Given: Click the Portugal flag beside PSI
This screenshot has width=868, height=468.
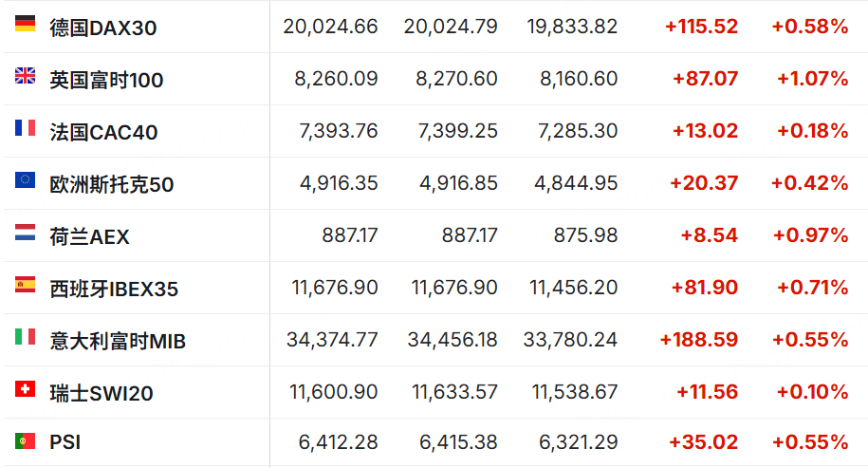Looking at the screenshot, I should [x=25, y=440].
